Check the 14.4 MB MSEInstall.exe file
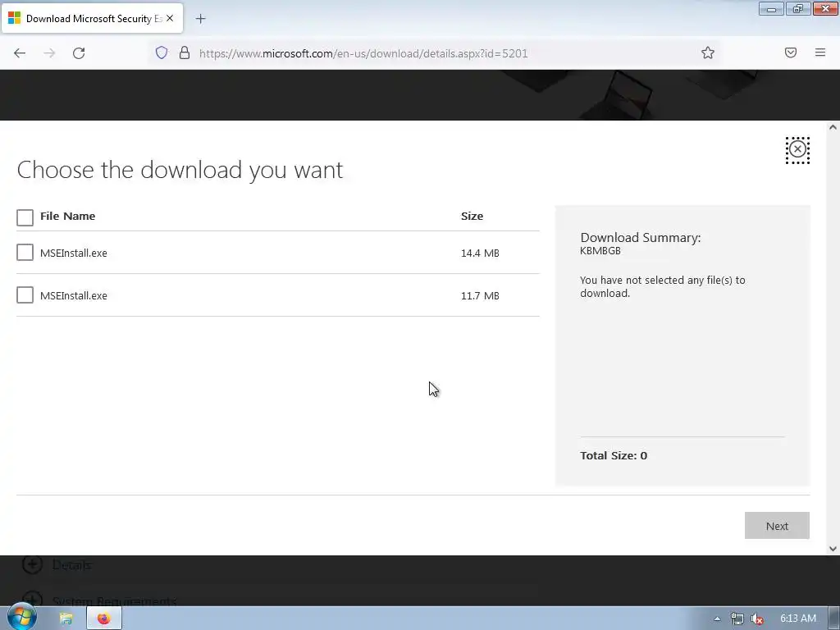The width and height of the screenshot is (840, 630). point(25,253)
